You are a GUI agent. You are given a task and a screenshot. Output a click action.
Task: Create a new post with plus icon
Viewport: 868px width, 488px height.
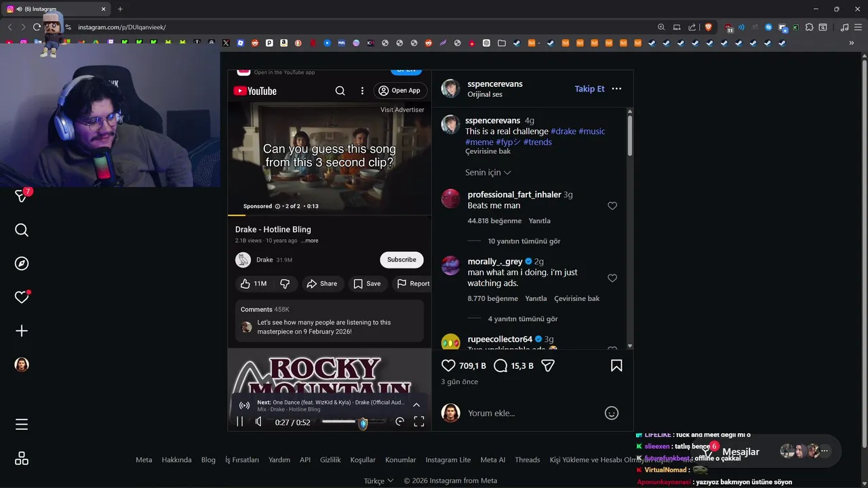pos(22,331)
